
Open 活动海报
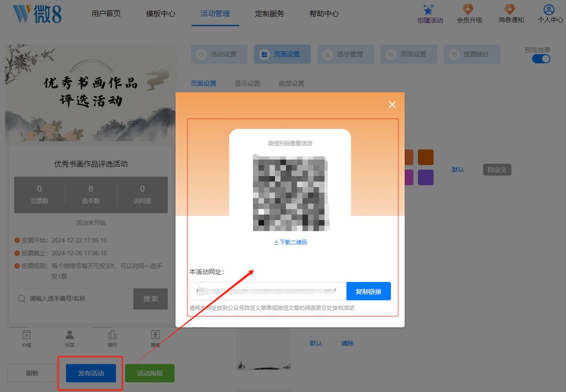tap(150, 373)
